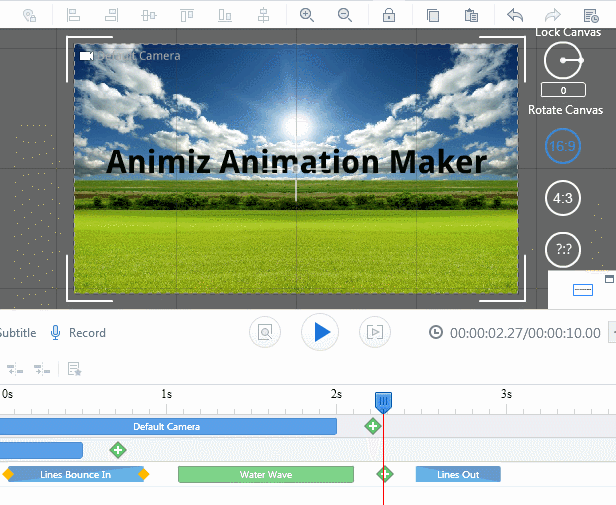Open the Subtitle option

pyautogui.click(x=17, y=333)
